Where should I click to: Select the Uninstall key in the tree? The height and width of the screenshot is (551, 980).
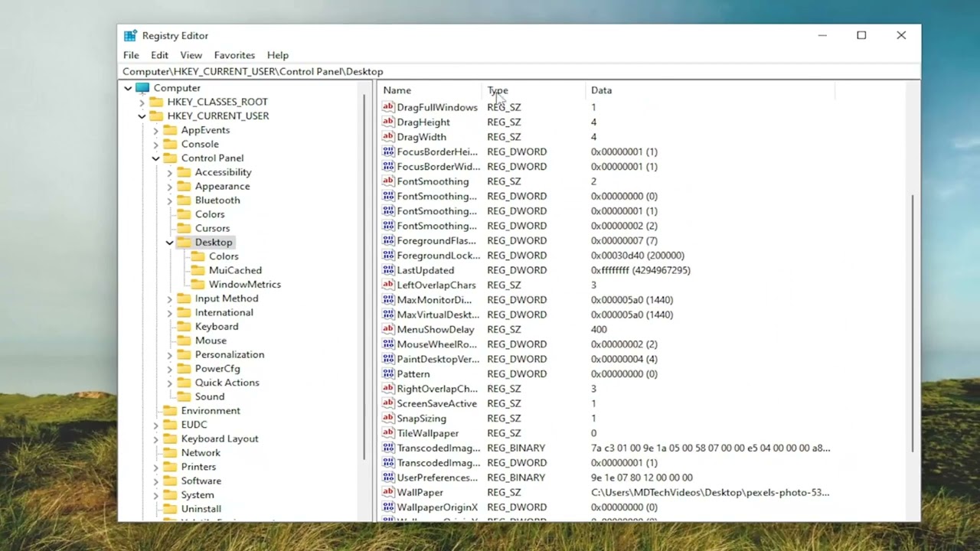click(201, 509)
